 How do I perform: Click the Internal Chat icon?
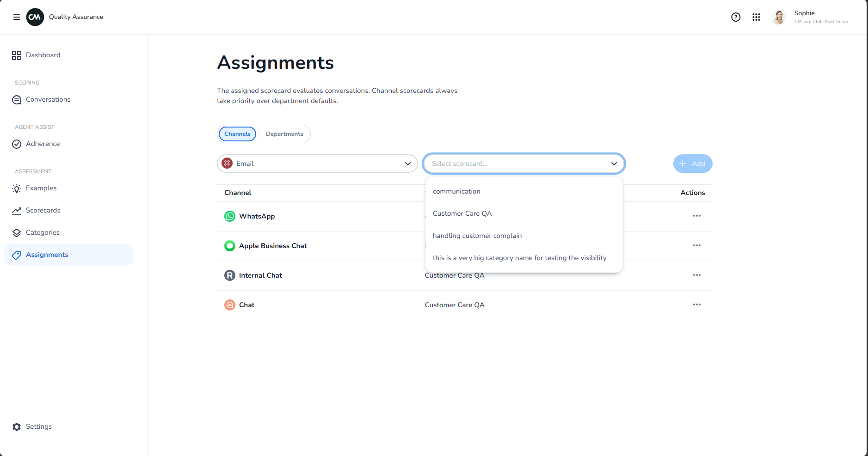(230, 275)
